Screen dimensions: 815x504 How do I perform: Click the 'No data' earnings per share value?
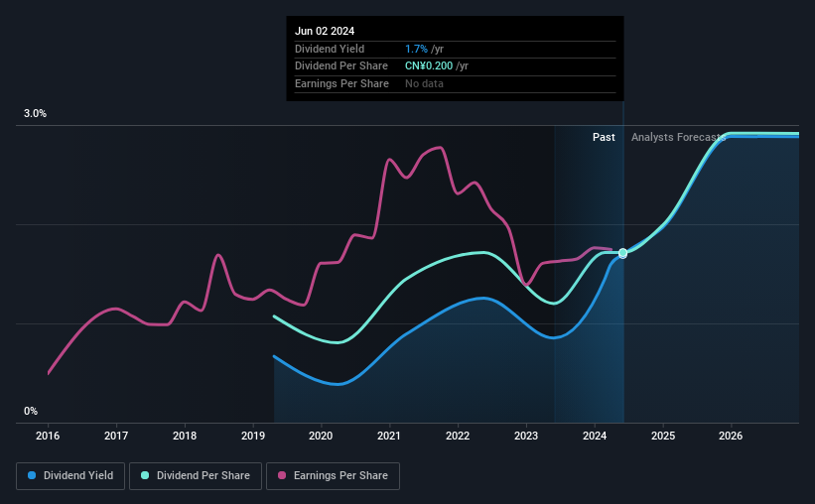pos(424,83)
